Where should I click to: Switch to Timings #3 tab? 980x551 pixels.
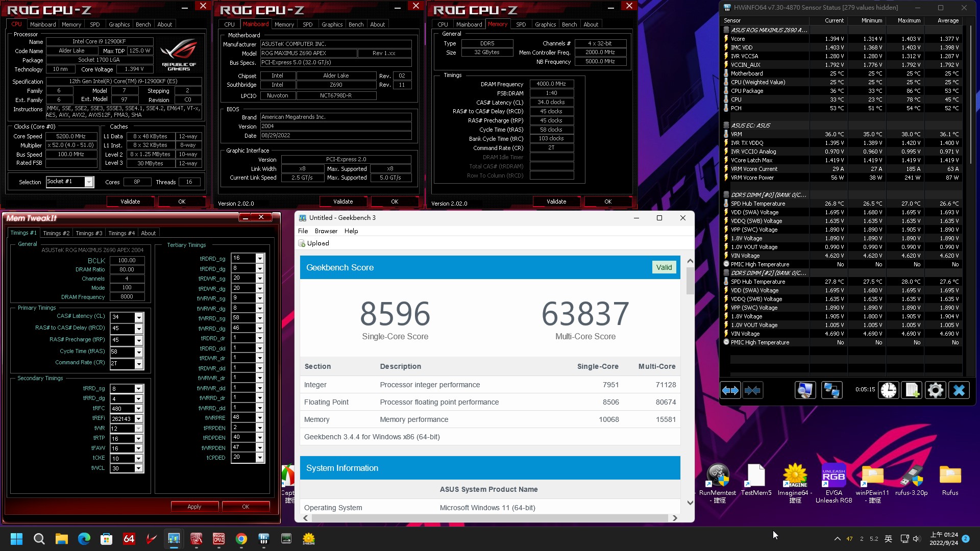click(x=89, y=233)
